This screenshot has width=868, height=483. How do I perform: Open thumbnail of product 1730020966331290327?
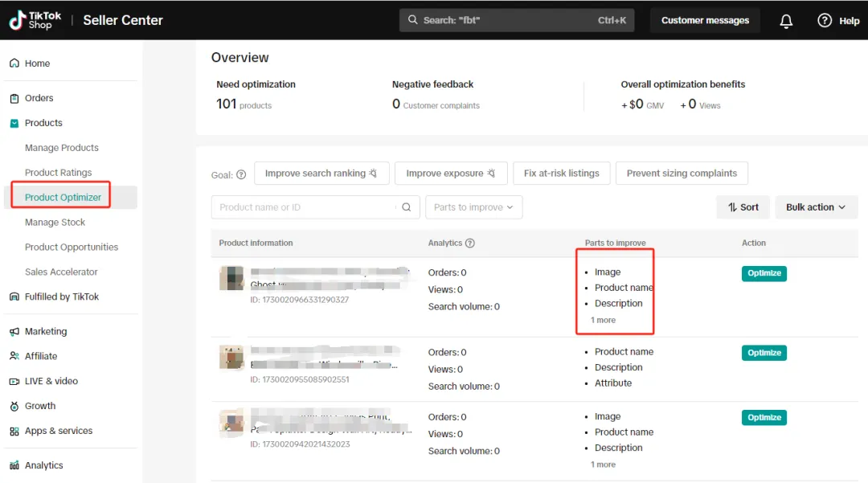[x=231, y=278]
